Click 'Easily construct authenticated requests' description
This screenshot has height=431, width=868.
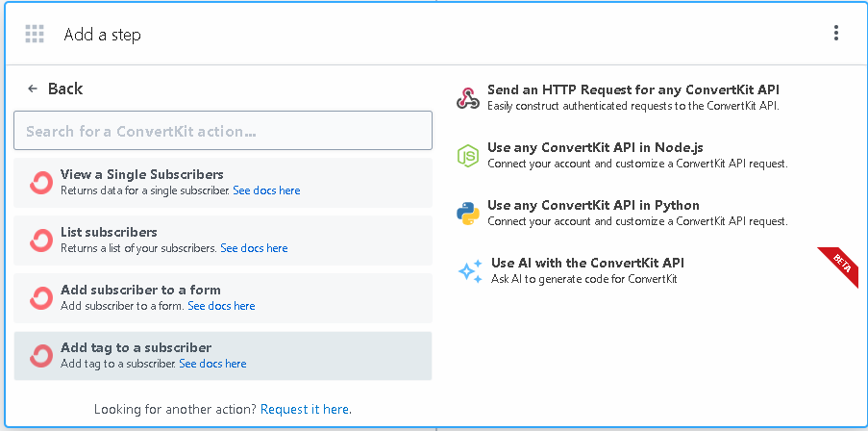[x=632, y=106]
